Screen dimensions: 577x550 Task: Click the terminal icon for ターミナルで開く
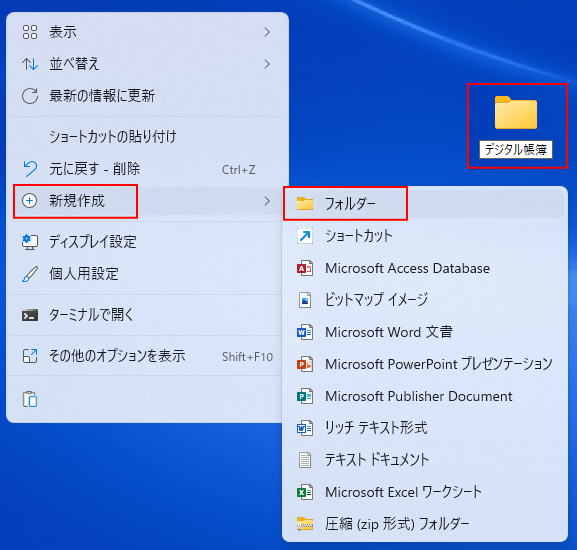tap(30, 315)
